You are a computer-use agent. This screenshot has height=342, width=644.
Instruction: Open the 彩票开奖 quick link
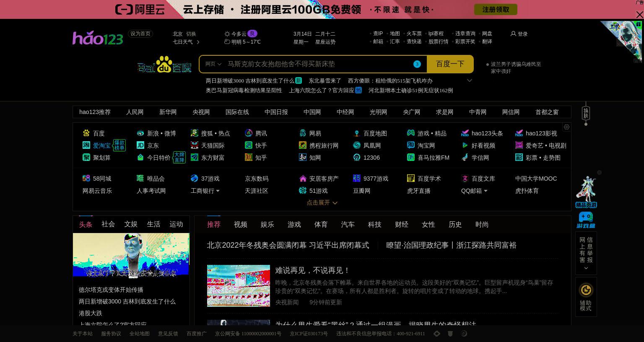(x=465, y=41)
